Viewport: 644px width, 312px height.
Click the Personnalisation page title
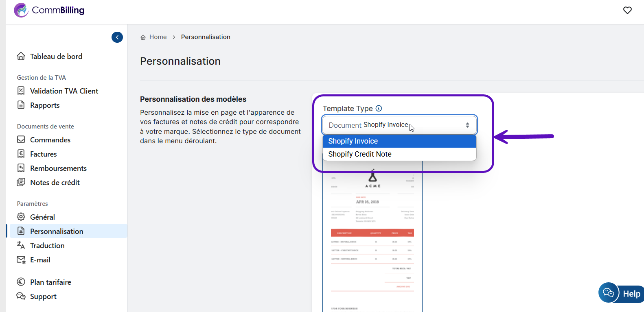tap(180, 61)
